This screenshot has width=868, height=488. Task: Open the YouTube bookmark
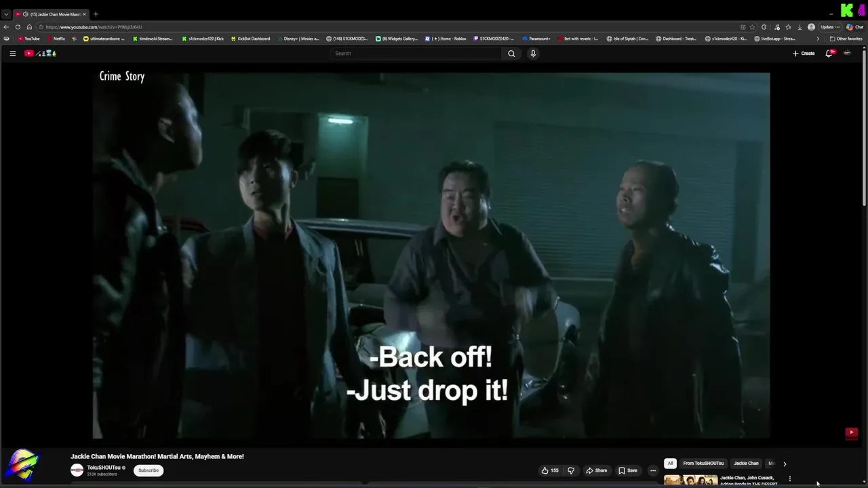point(28,39)
